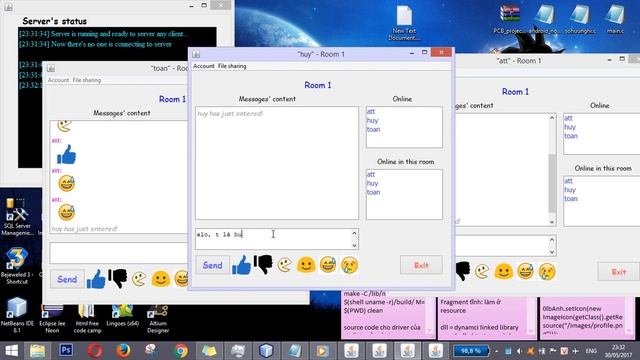Select the Altium Designer desktop icon
This screenshot has height=360, width=640.
[158, 319]
